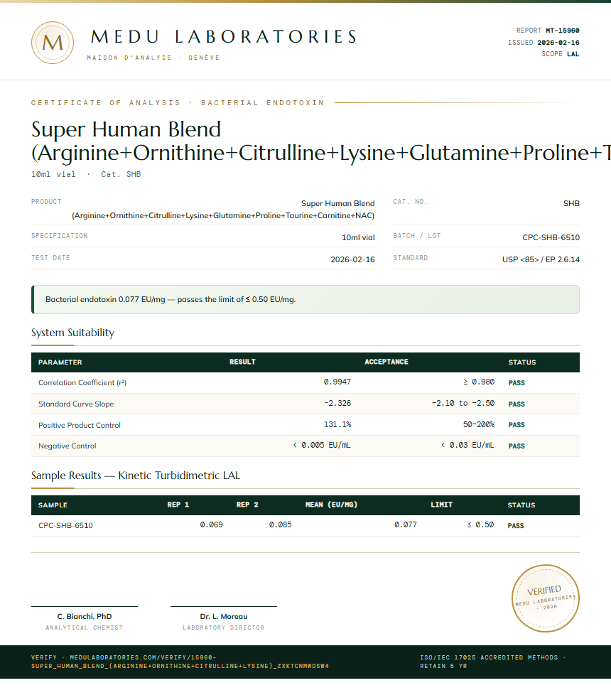Screen dimensions: 611x700
Task: Click the scope value LAL
Action: pos(573,54)
